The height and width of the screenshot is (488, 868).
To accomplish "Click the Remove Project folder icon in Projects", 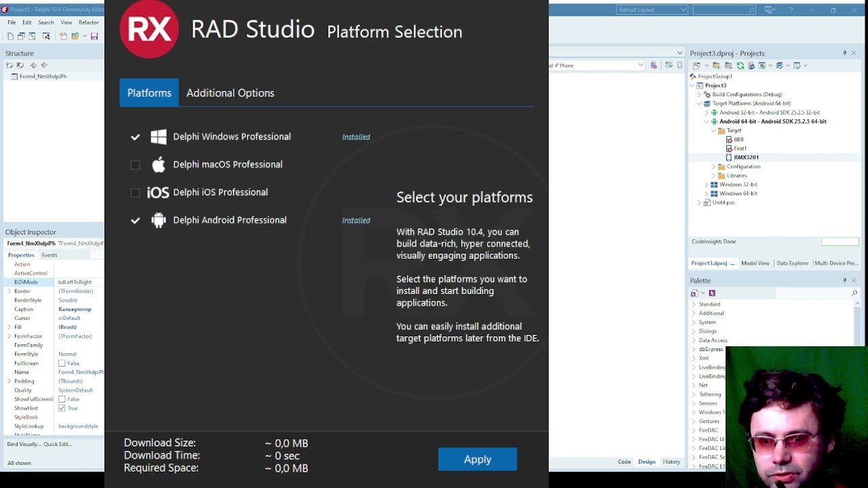I will point(728,66).
